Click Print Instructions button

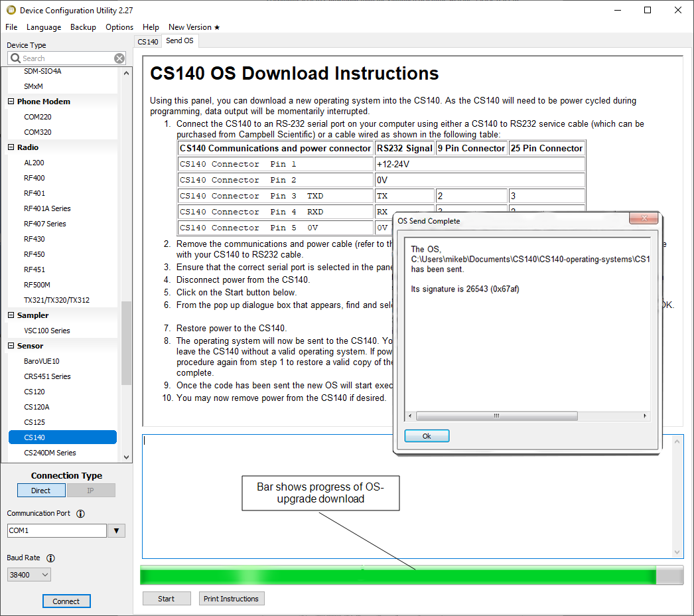231,599
